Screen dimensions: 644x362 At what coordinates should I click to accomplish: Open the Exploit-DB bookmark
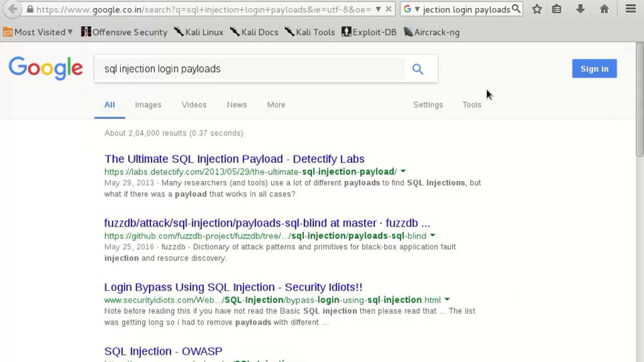[369, 32]
